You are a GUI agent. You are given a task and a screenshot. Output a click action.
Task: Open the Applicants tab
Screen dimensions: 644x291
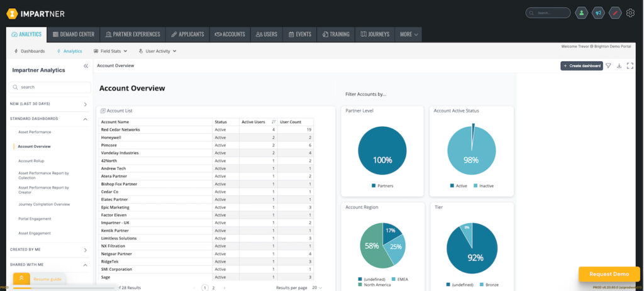pyautogui.click(x=187, y=35)
